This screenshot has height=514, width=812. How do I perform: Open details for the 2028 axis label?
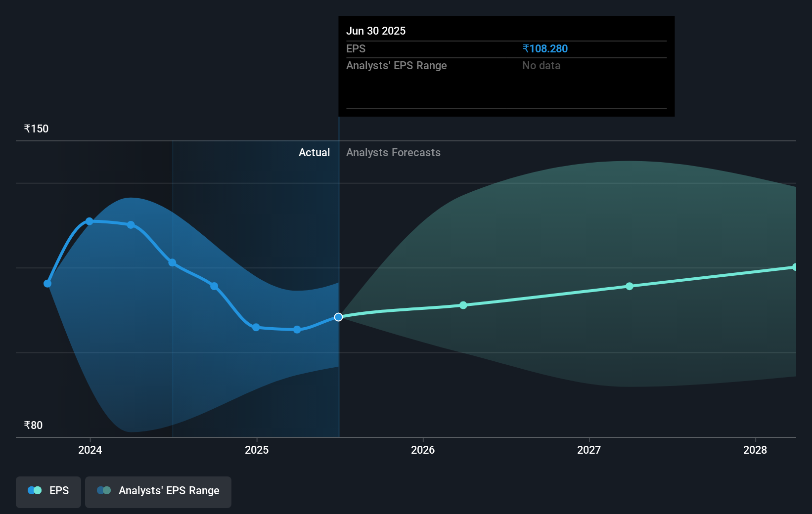pos(754,450)
